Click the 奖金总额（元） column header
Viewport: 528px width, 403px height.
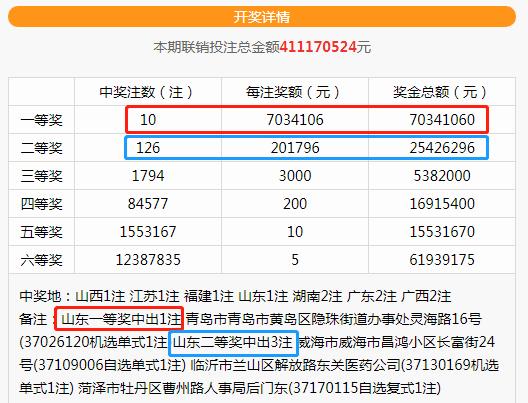[x=440, y=92]
